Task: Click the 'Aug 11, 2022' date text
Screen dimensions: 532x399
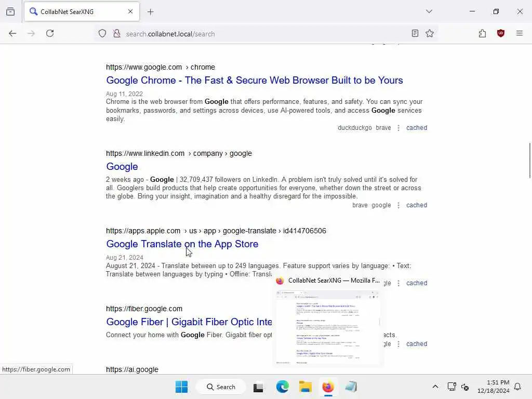Action: tap(124, 94)
